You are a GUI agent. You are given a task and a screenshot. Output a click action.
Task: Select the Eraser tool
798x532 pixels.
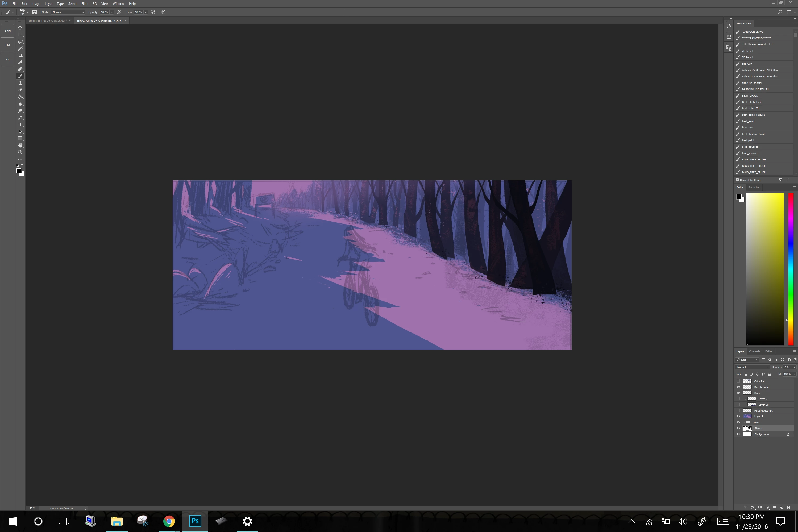[20, 90]
